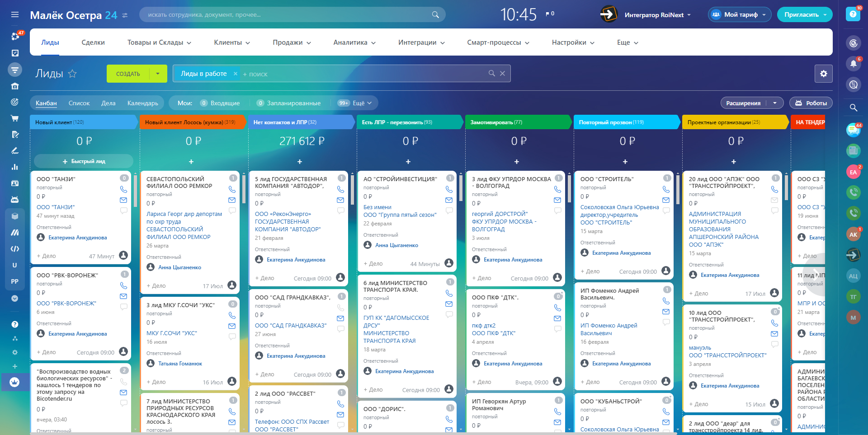
Task: Switch to the Список view
Action: (79, 103)
